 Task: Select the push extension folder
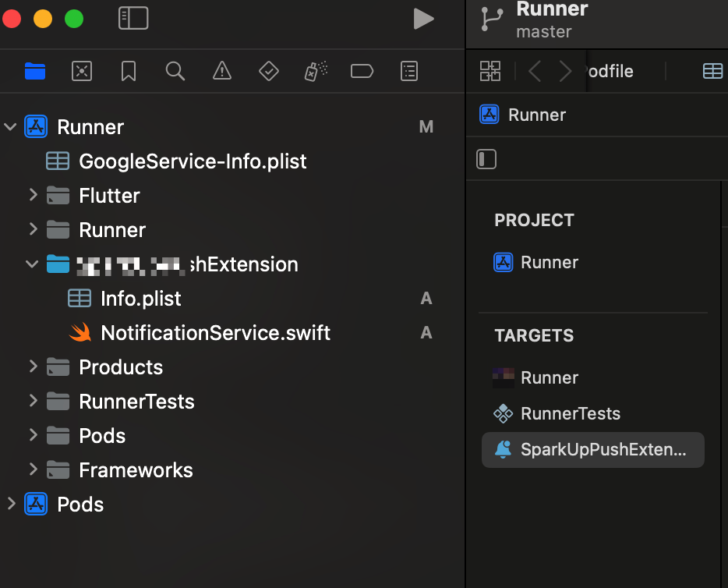coord(188,264)
